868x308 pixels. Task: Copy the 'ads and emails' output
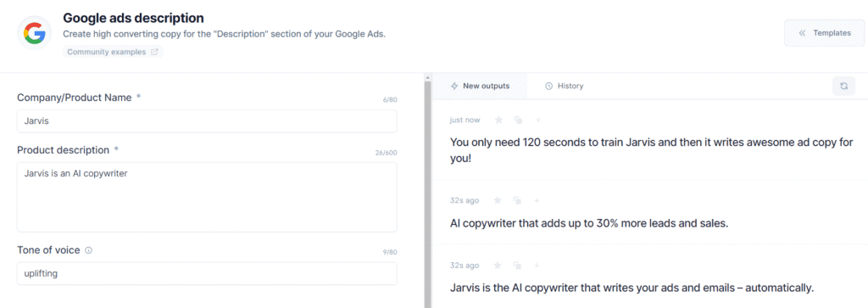[518, 266]
